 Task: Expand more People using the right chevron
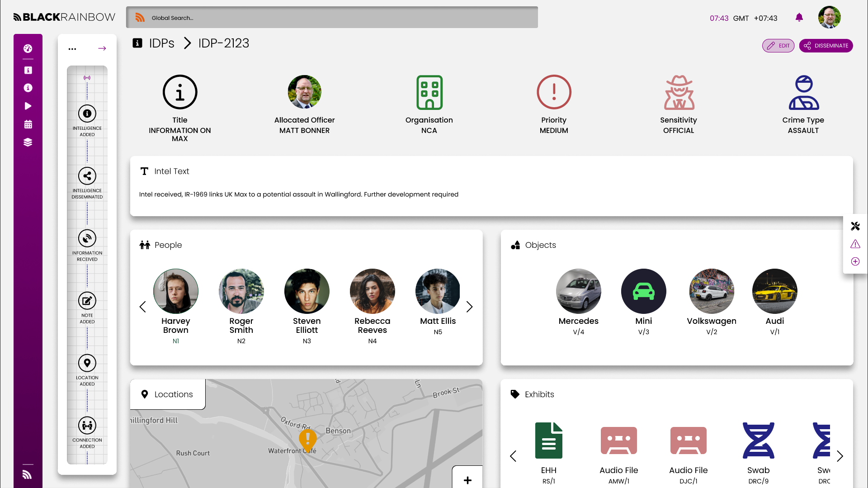469,307
